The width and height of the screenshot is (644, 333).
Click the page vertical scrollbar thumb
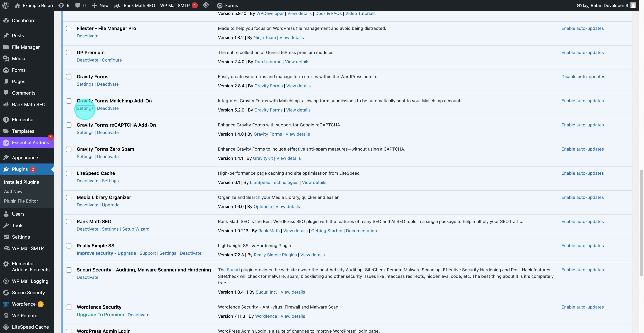tap(641, 223)
